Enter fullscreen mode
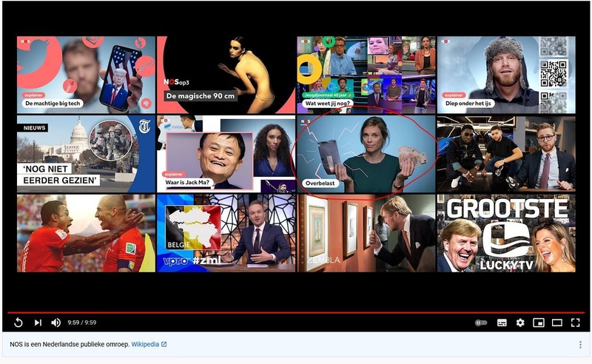Viewport: 592px width, 364px height. click(x=576, y=323)
